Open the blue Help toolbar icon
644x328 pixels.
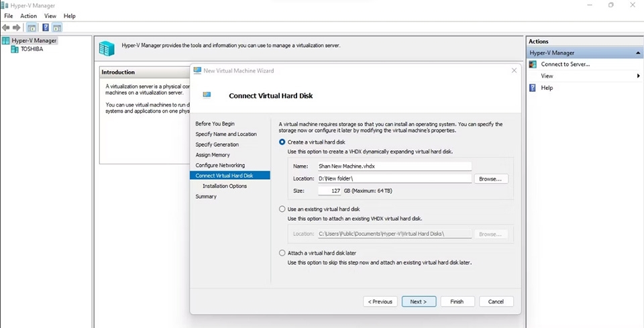[x=46, y=28]
